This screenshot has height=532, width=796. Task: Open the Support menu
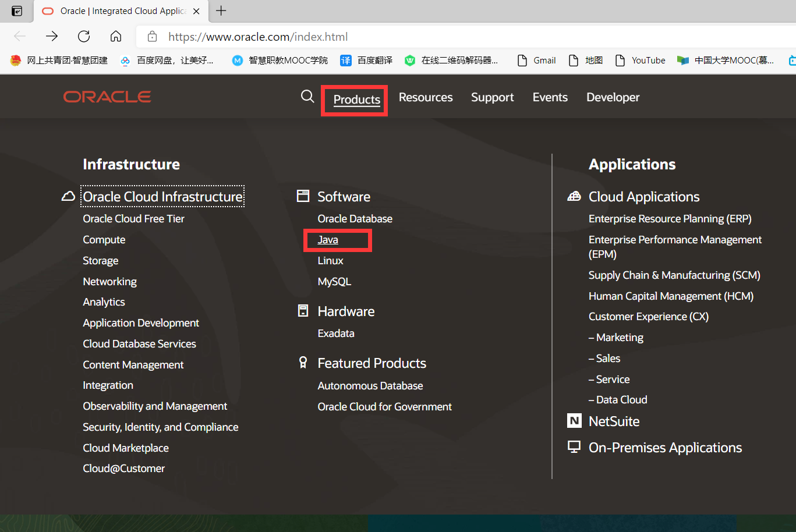point(493,97)
